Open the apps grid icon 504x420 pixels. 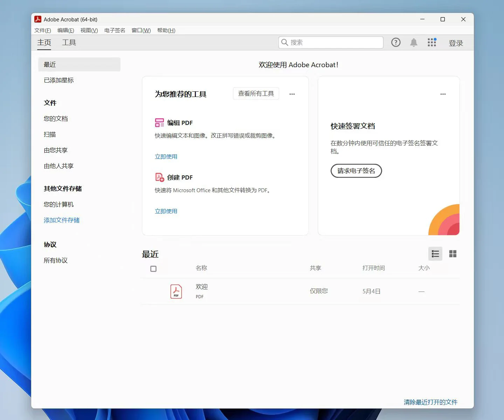click(x=432, y=42)
